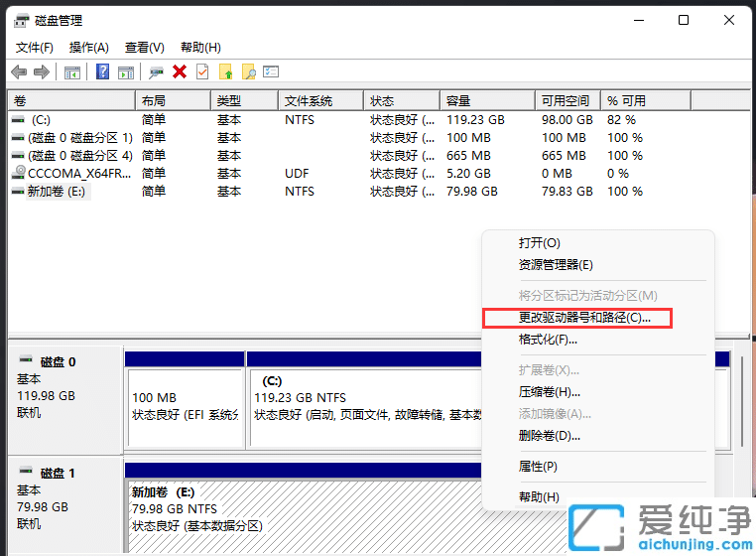This screenshot has width=756, height=556.
Task: Sort by the 类型 column header
Action: click(245, 101)
